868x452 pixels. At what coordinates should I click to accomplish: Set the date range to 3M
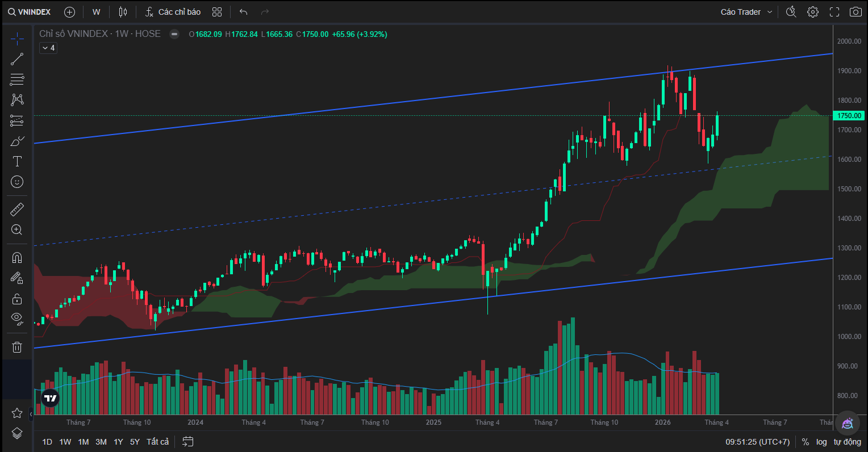(101, 442)
